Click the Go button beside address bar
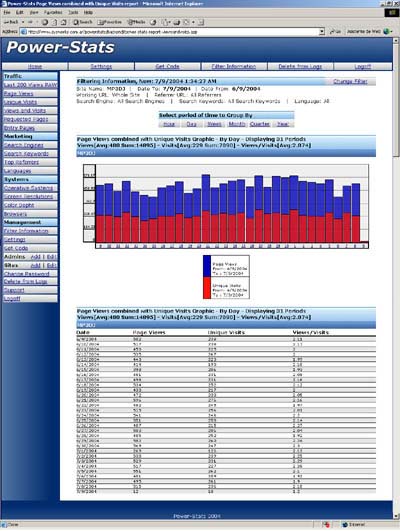 (x=335, y=31)
